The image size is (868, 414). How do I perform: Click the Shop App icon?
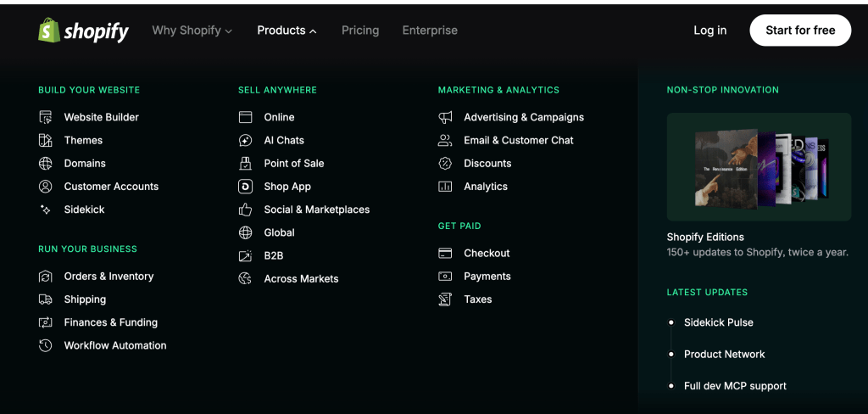[245, 187]
